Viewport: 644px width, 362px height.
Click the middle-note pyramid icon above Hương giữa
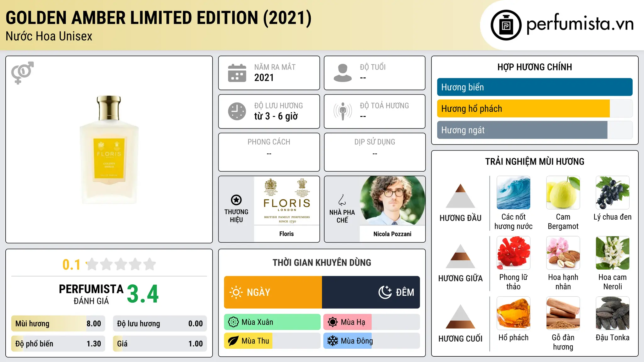click(x=461, y=256)
